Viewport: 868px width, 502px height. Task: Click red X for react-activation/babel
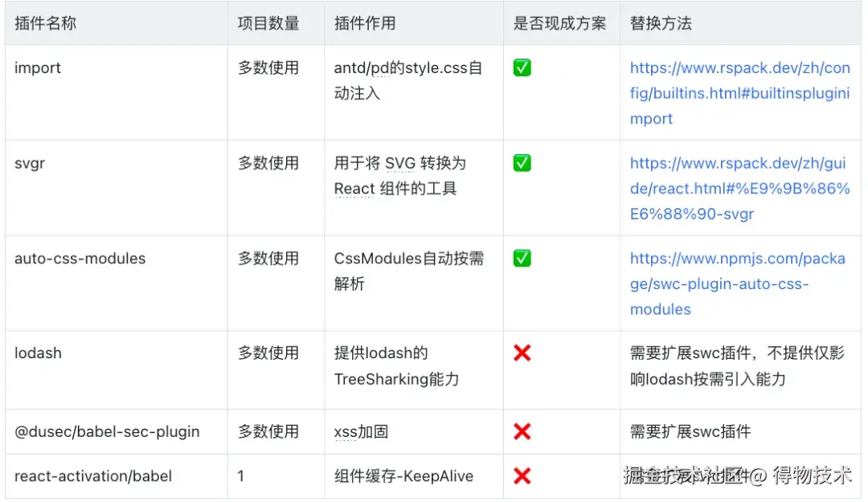(522, 475)
